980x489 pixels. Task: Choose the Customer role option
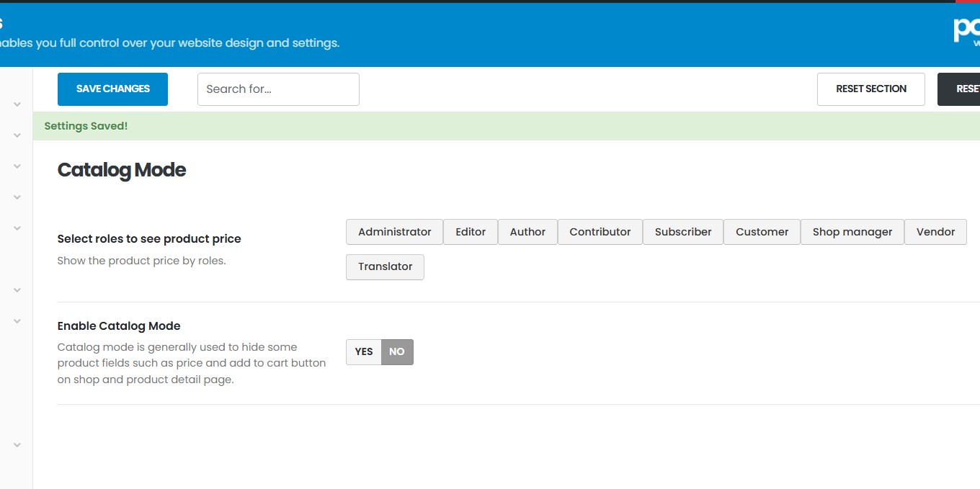(762, 232)
